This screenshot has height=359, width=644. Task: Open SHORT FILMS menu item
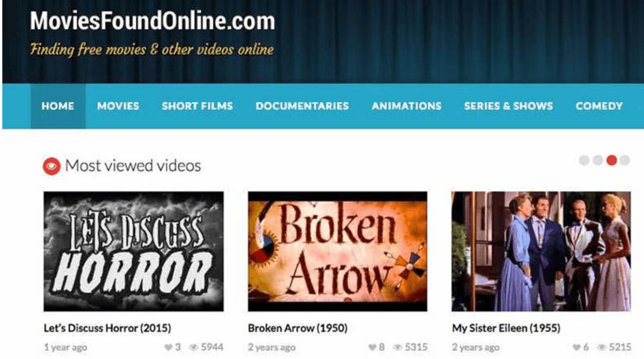point(197,106)
